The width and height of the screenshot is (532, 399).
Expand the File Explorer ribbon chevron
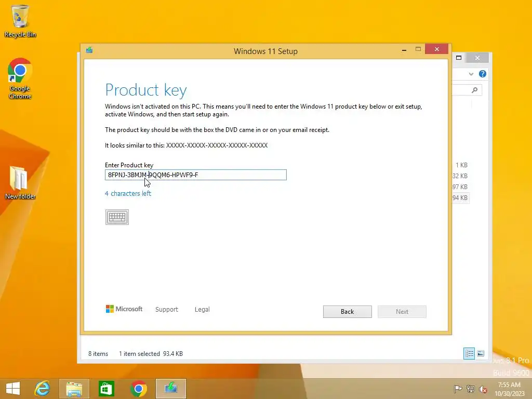click(471, 74)
